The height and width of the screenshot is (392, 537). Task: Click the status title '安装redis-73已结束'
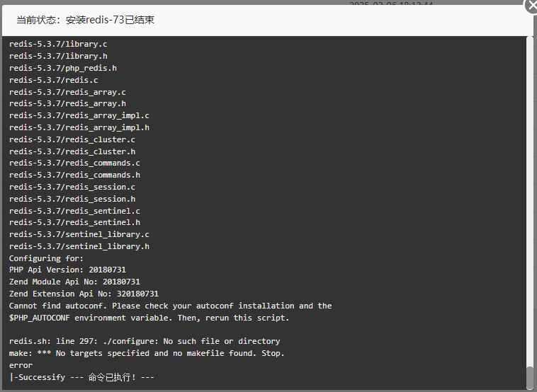(110, 20)
